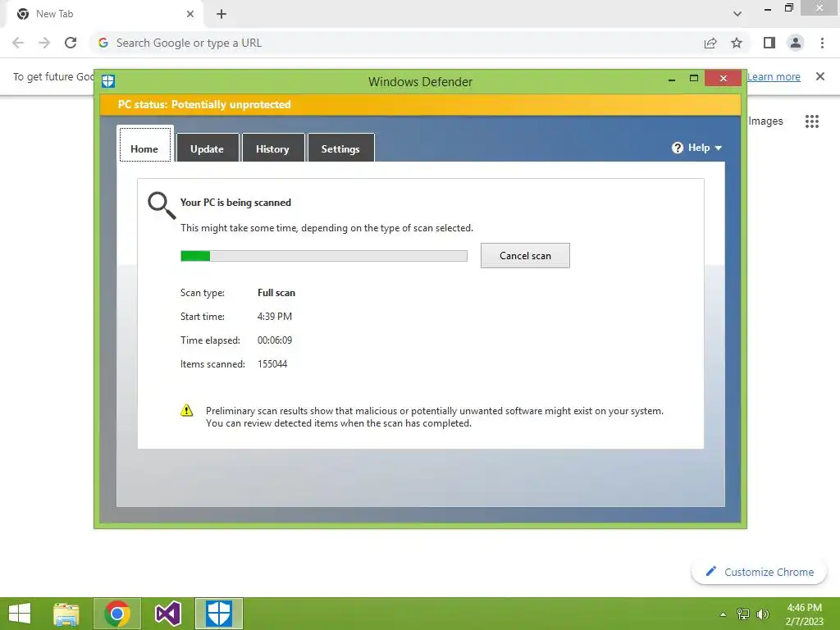The height and width of the screenshot is (630, 840).
Task: Dismiss the Chrome info bar
Action: click(819, 76)
